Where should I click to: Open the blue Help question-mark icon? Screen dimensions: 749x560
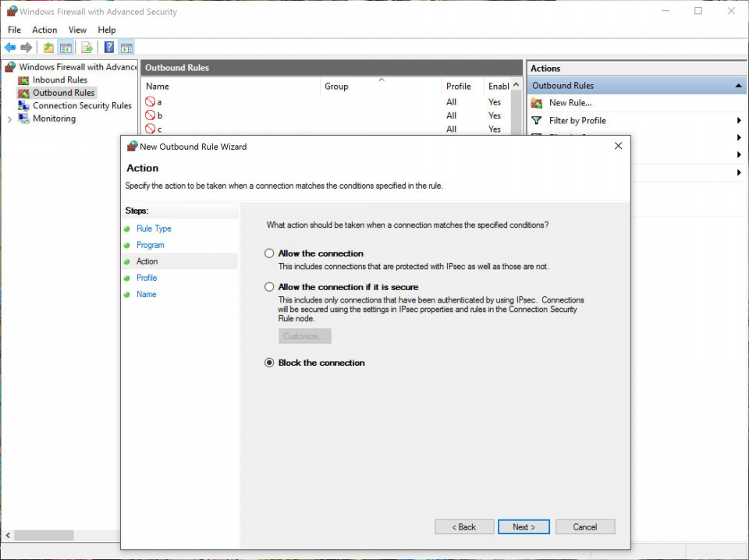point(109,48)
